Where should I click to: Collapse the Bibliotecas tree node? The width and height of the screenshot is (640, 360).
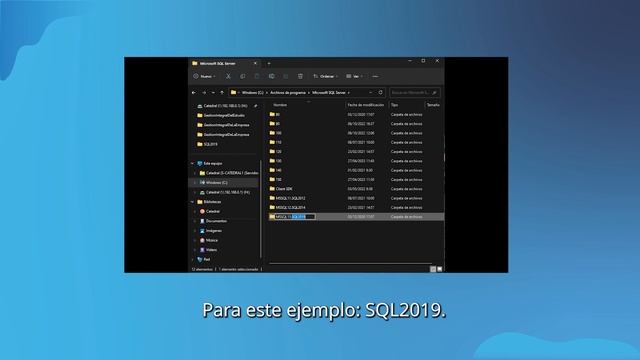tap(193, 202)
